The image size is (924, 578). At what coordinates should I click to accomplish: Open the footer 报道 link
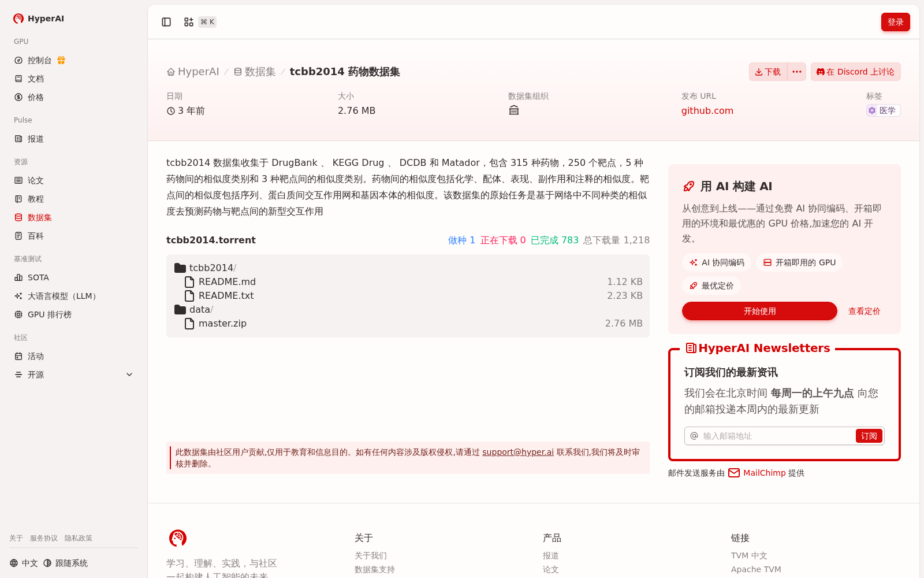pos(551,555)
